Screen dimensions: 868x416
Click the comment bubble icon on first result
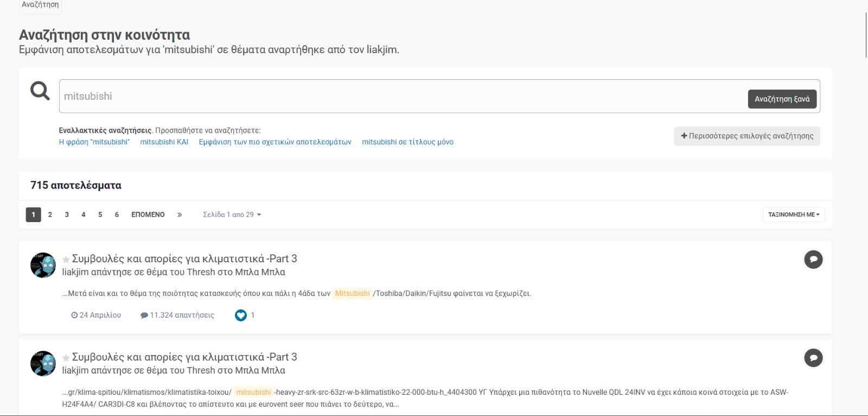point(813,260)
